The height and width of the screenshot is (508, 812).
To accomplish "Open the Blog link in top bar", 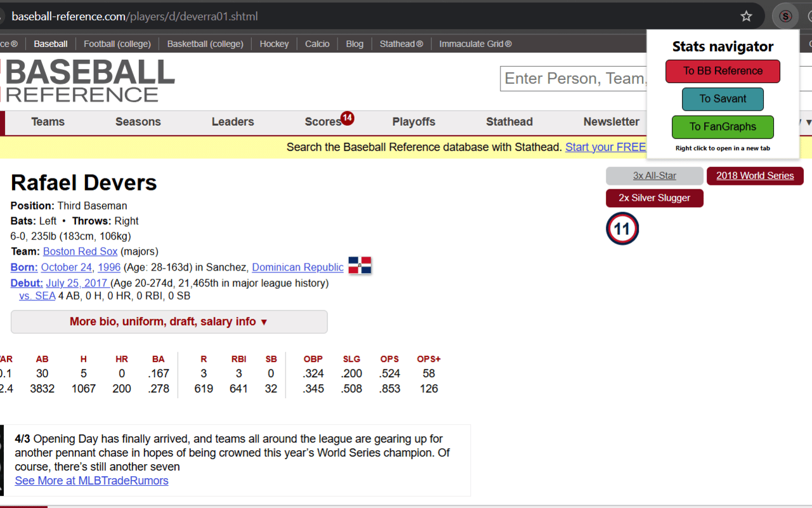I will point(355,44).
